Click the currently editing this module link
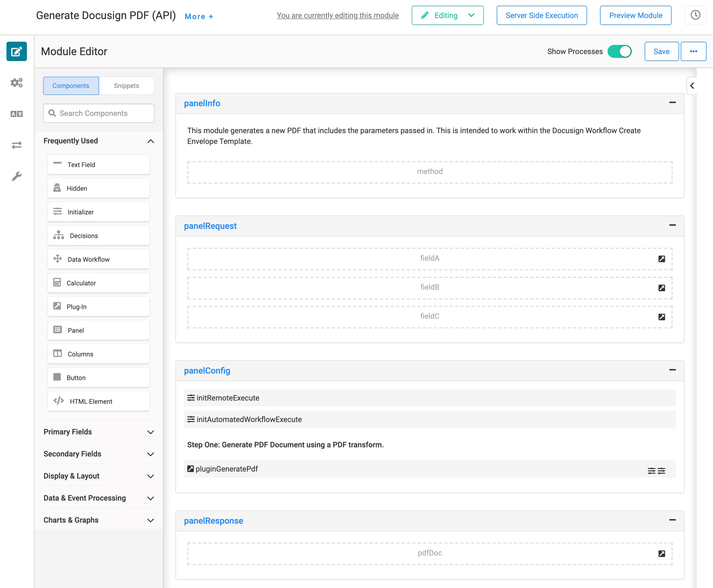Viewport: 713px width, 588px height. coord(338,15)
